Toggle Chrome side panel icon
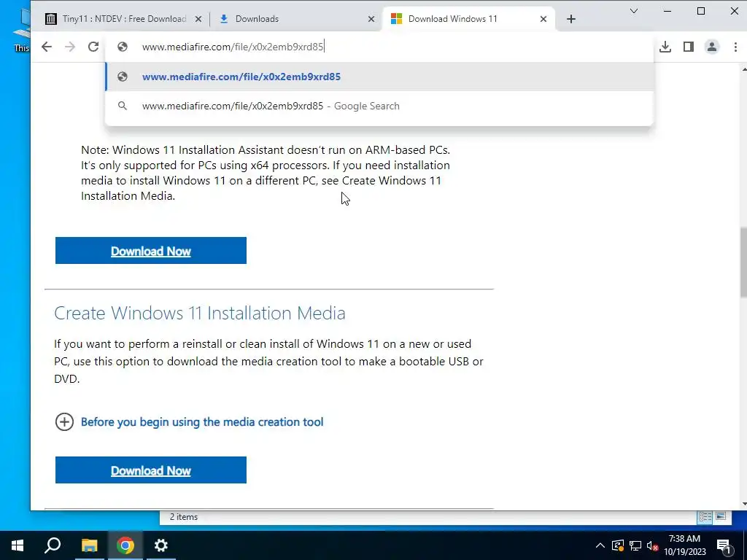This screenshot has height=560, width=747. point(689,47)
